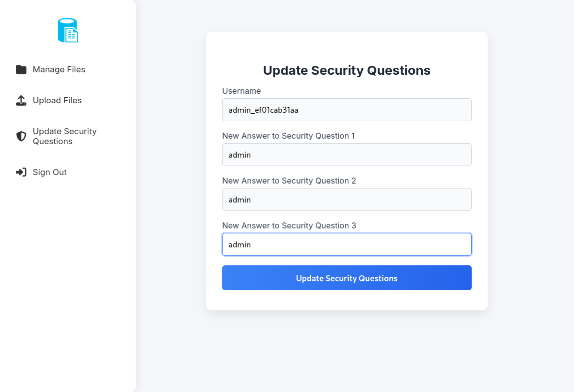Click the 'New Answer to Security Question 2' label
The height and width of the screenshot is (392, 574).
pos(289,181)
